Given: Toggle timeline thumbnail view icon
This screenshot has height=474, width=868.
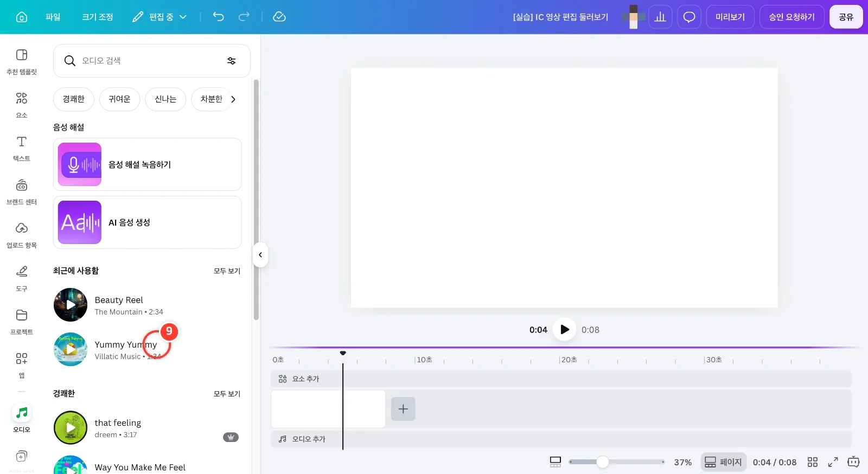Looking at the screenshot, I should coord(555,462).
